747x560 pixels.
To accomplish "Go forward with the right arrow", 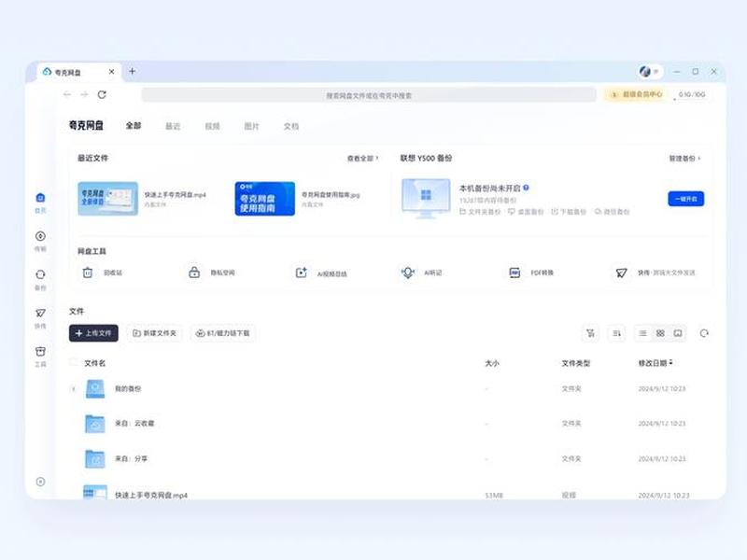I will point(84,95).
